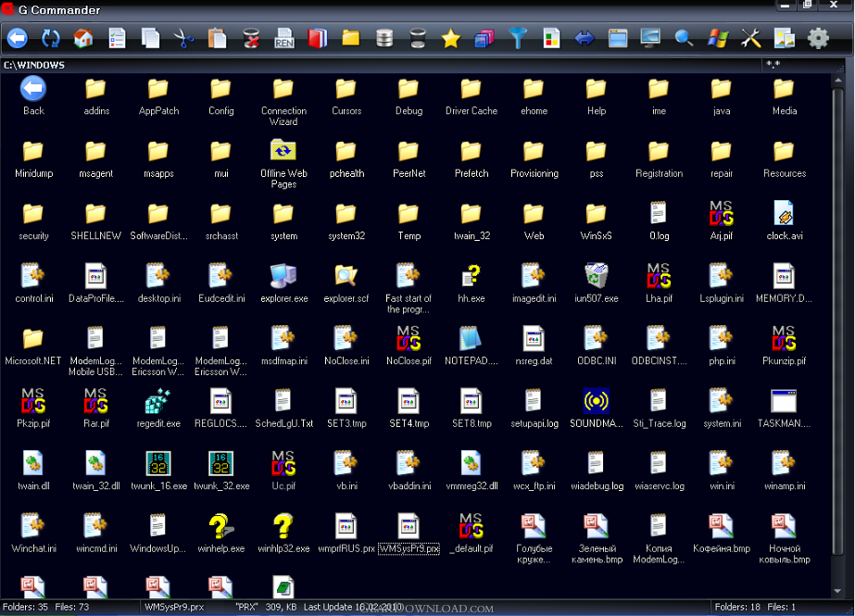Select the explorer.scf file
The width and height of the screenshot is (855, 616).
click(x=346, y=284)
